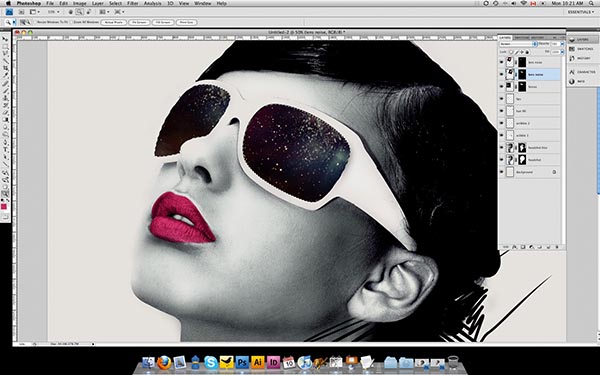The image size is (600, 375).
Task: Open the layer blend mode dropdown
Action: click(x=518, y=44)
